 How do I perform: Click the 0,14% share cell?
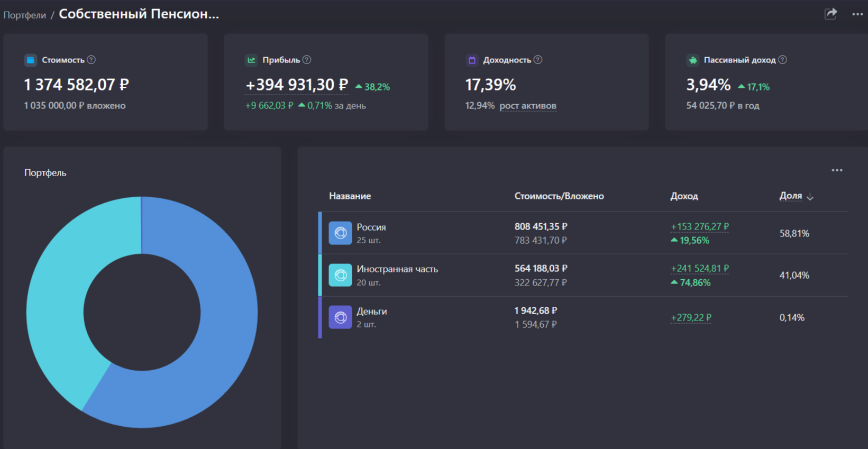coord(792,318)
